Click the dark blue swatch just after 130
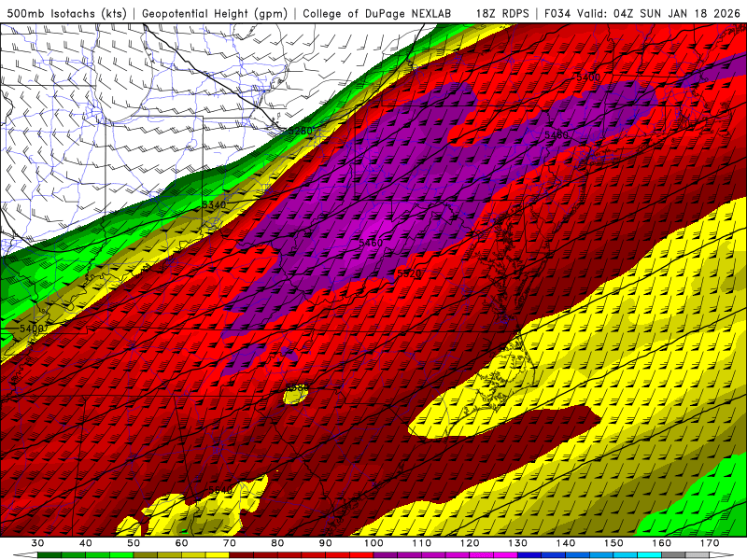Viewport: 747px width, 560px height. (529, 556)
